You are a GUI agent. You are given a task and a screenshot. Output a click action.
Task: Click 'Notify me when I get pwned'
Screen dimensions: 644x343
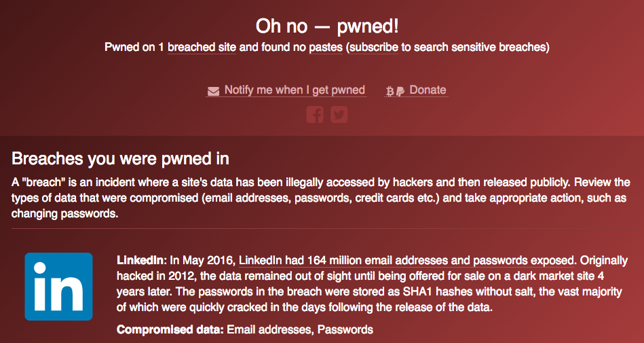(x=295, y=90)
